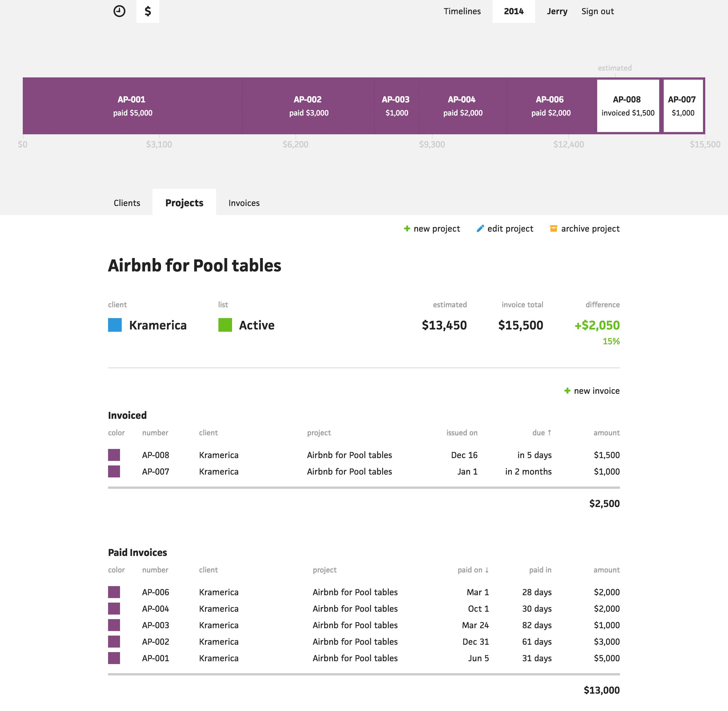Open invoice AP-004 in Paid Invoices
This screenshot has width=728, height=711.
pos(155,608)
